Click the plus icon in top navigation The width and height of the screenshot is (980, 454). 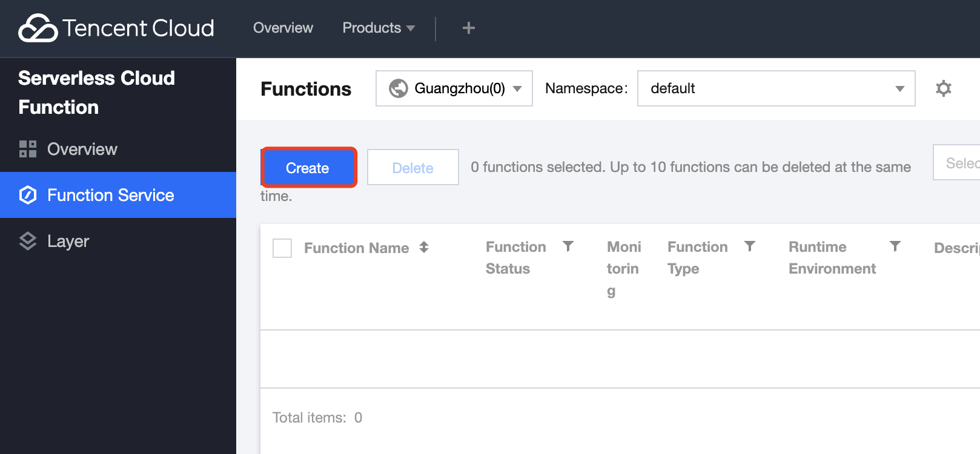point(468,28)
